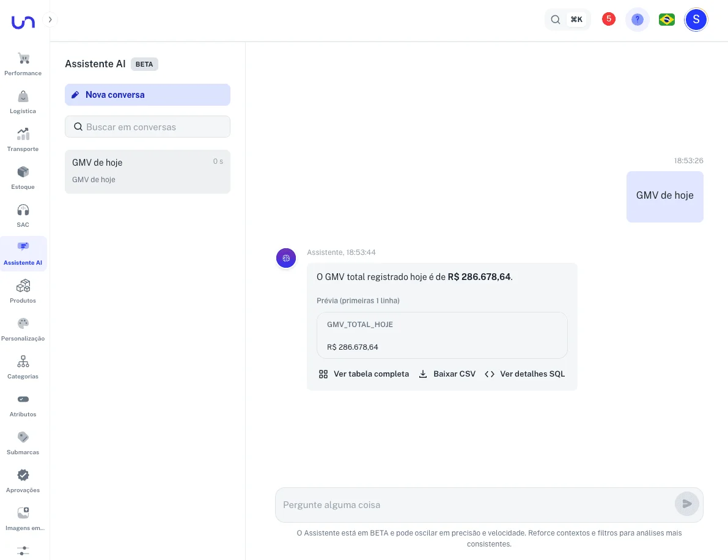Select the GMV de hoje conversation

pyautogui.click(x=147, y=171)
